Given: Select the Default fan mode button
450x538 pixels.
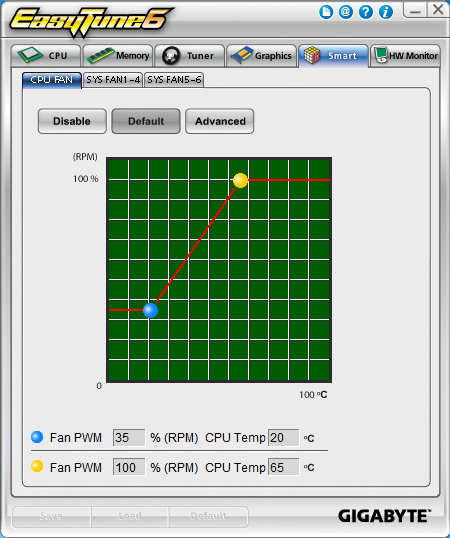Looking at the screenshot, I should [x=146, y=121].
